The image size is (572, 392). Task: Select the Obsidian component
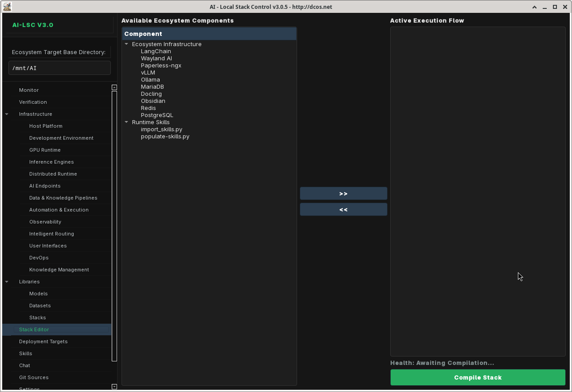tap(153, 101)
